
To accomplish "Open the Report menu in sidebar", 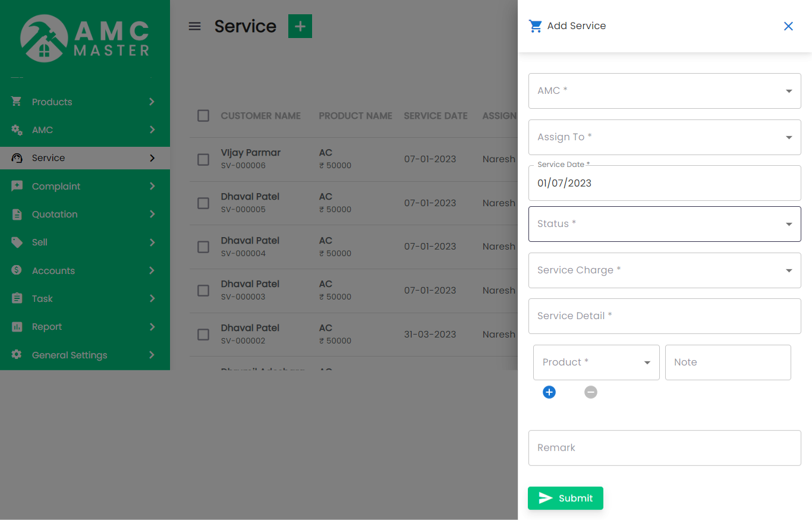I will [x=47, y=327].
